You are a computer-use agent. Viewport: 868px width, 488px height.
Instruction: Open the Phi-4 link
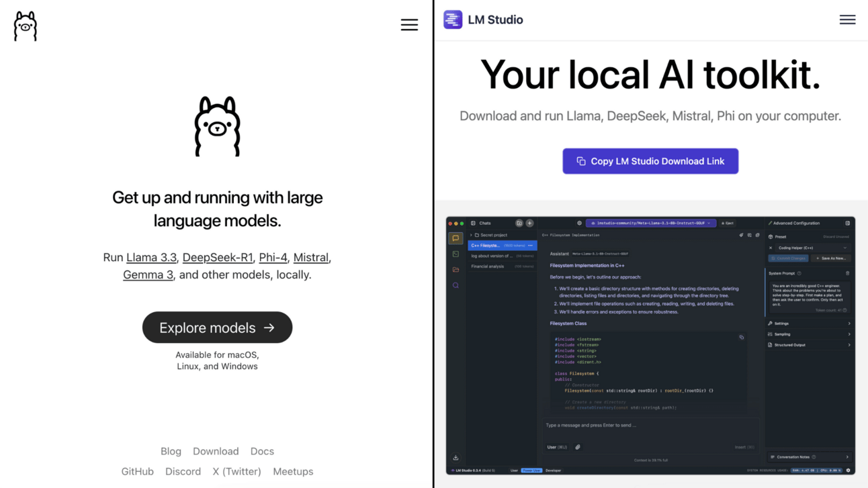click(273, 258)
